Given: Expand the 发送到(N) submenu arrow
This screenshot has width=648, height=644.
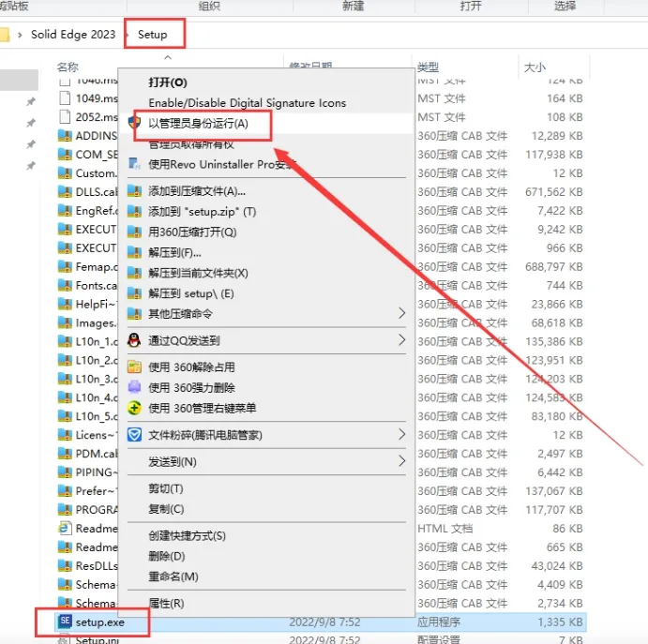Looking at the screenshot, I should pos(401,460).
